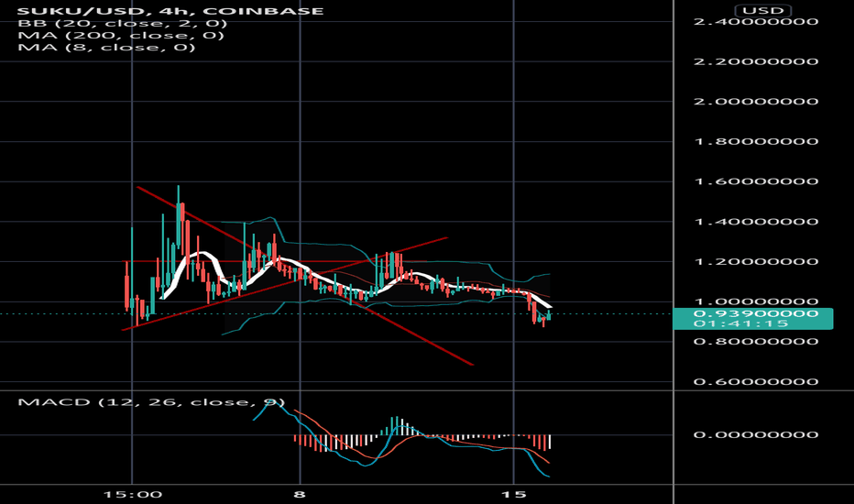Click the 1.00000000 price axis label
The width and height of the screenshot is (854, 504).
coord(756,301)
